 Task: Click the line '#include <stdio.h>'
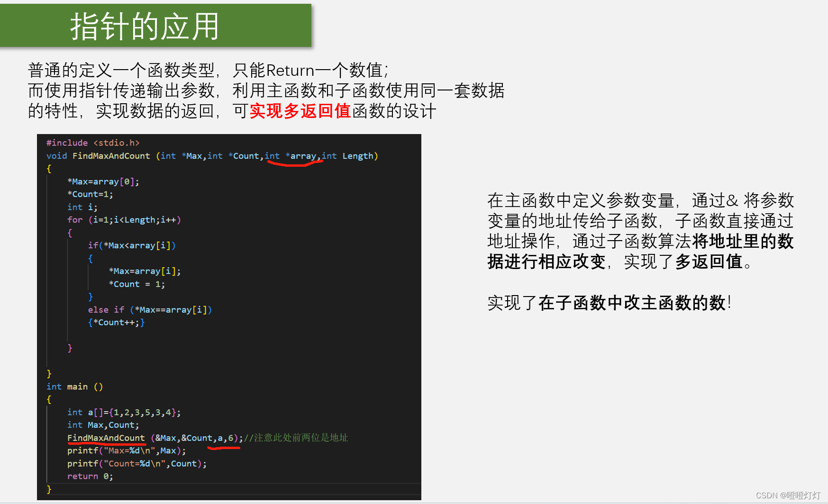[x=93, y=143]
